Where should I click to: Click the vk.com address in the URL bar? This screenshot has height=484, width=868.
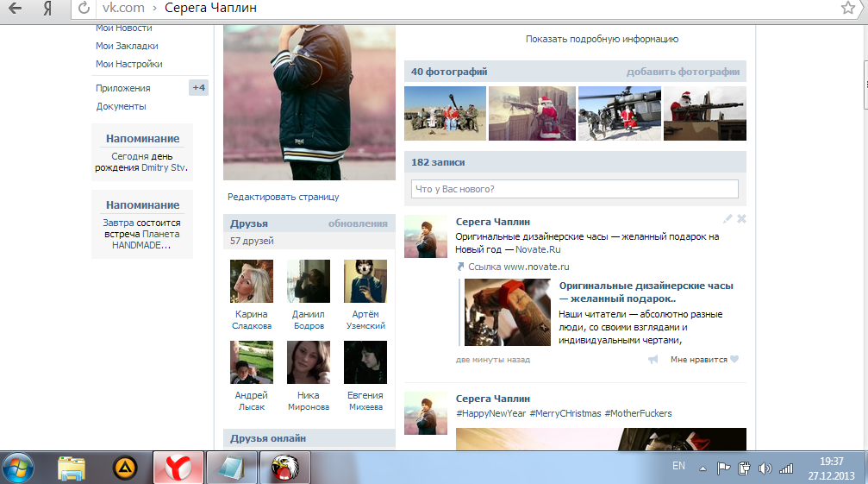(123, 8)
